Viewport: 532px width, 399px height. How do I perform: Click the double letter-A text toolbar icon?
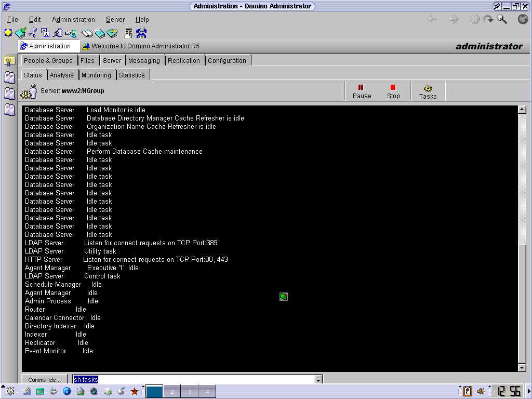45,33
